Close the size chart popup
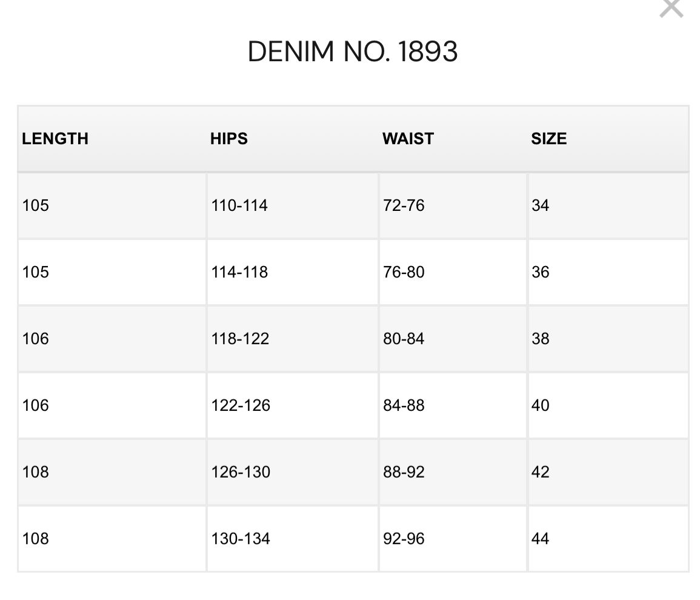The image size is (700, 600). 671,8
